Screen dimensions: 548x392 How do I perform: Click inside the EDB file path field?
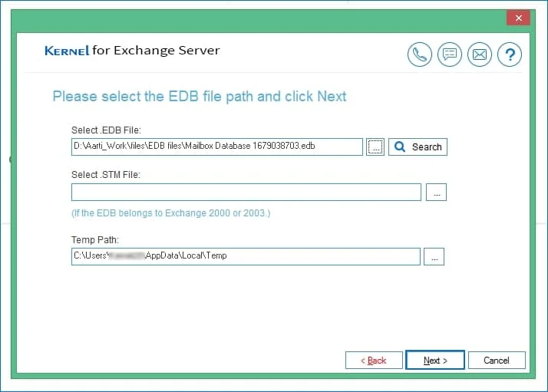[x=217, y=147]
